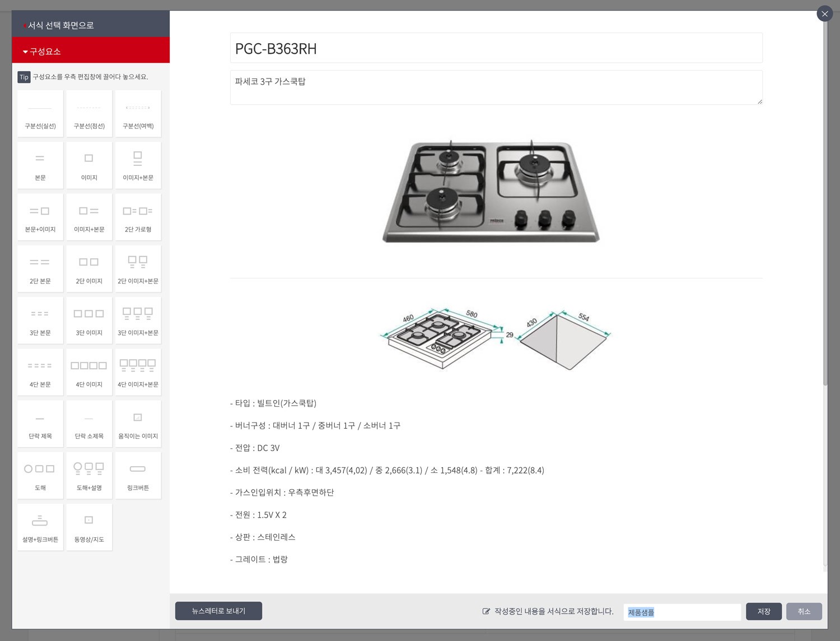840x641 pixels.
Task: Click the 뉴스레터로 보내기 button
Action: click(x=218, y=611)
